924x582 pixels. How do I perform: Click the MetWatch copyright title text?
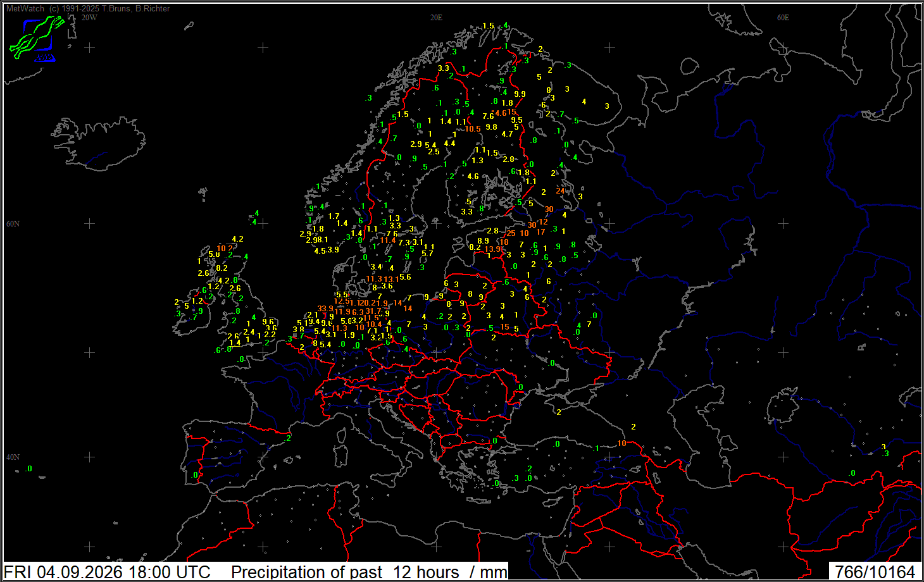(88, 9)
